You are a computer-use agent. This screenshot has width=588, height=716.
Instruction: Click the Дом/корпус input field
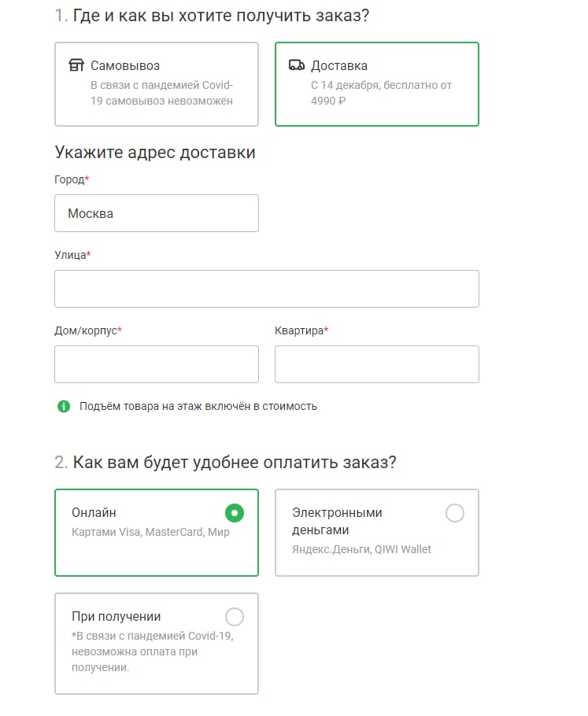coord(156,364)
